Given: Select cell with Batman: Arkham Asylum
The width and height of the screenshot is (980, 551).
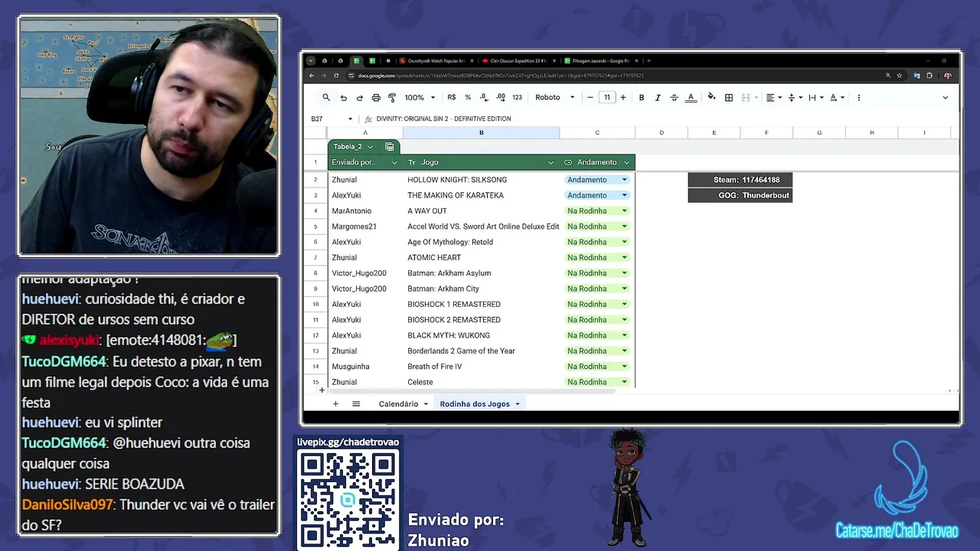Looking at the screenshot, I should [482, 273].
